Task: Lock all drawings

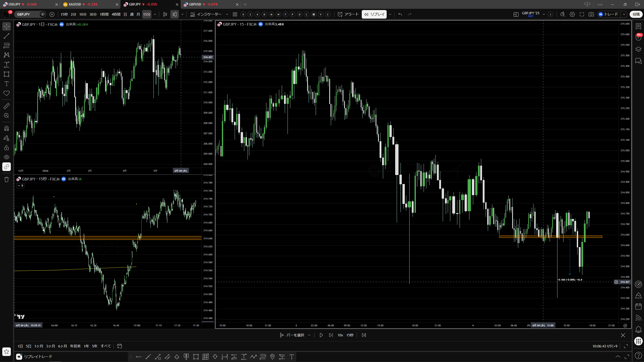Action: point(7,148)
